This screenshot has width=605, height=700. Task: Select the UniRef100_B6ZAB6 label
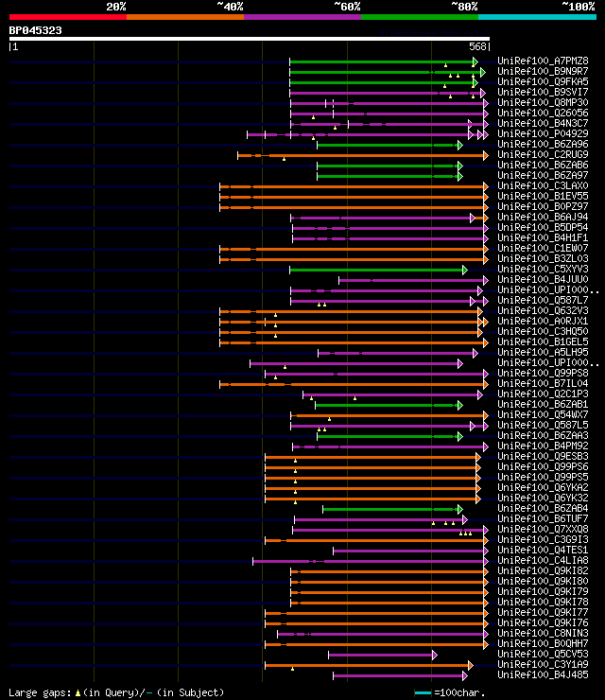point(543,165)
